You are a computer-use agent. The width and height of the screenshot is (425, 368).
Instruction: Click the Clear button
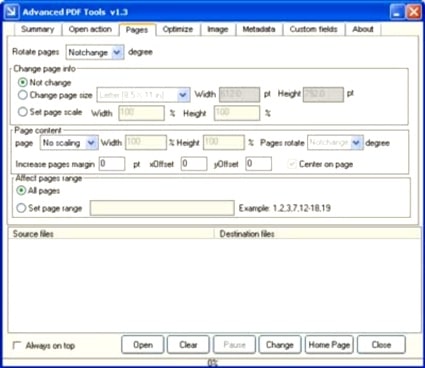(x=188, y=345)
